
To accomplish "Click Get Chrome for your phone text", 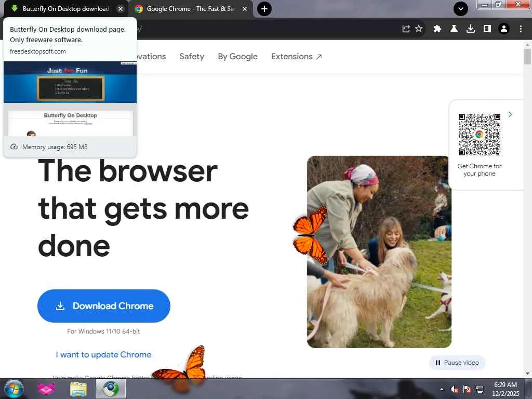I will tap(480, 170).
